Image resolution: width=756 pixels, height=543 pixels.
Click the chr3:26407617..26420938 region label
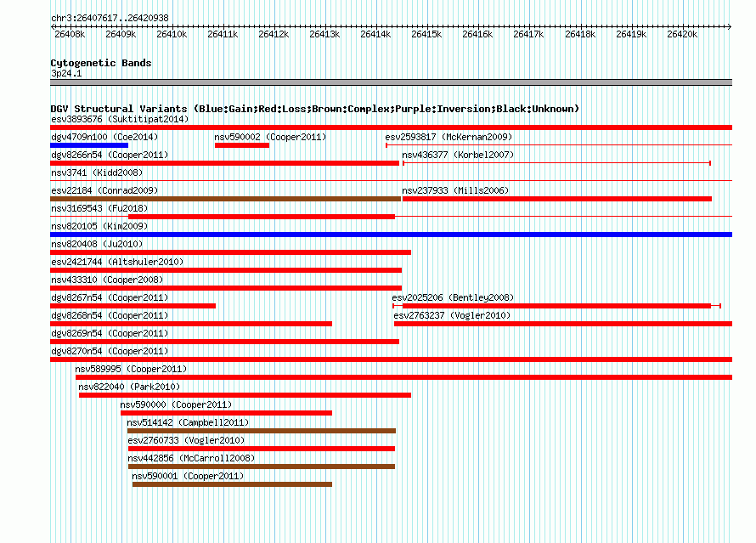pos(110,18)
